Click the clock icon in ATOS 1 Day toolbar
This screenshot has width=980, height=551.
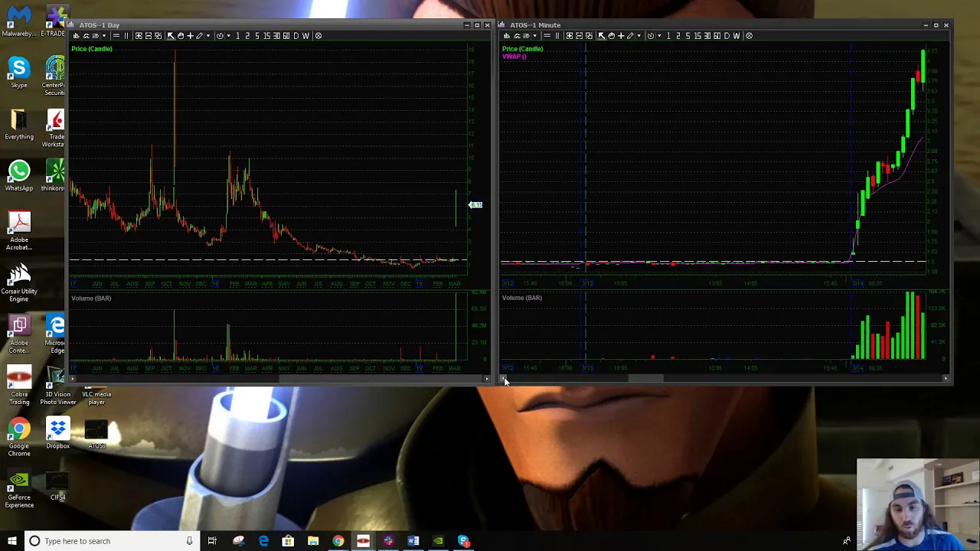(x=220, y=35)
